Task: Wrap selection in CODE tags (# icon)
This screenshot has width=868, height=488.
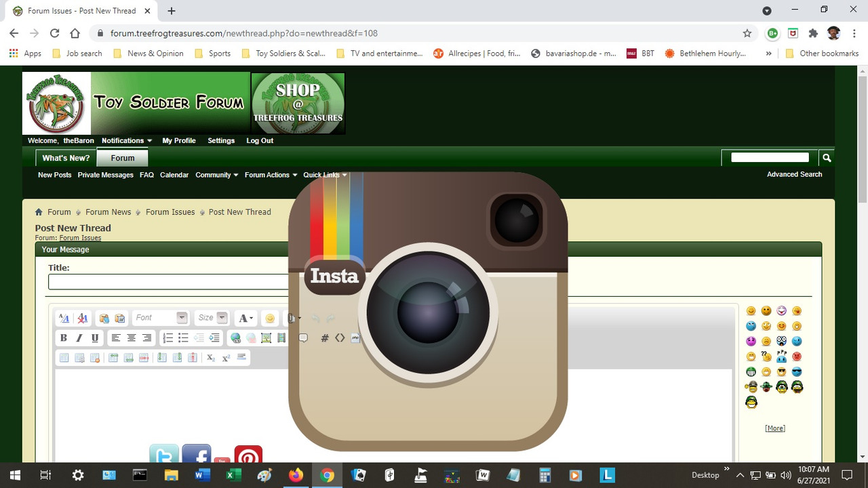Action: [x=324, y=338]
